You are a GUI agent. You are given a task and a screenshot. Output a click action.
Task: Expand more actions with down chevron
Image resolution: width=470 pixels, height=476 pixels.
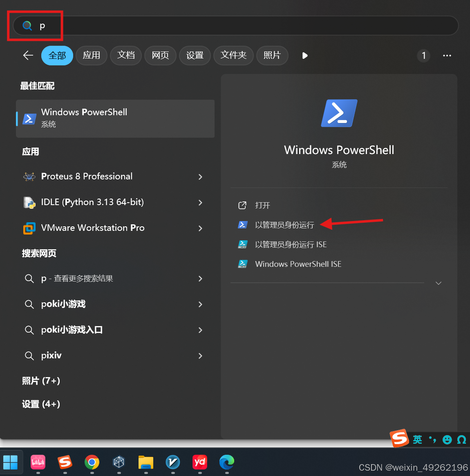[439, 283]
